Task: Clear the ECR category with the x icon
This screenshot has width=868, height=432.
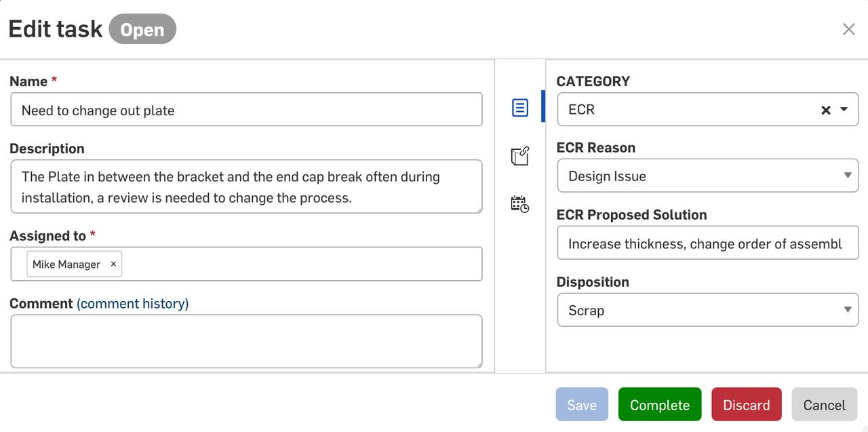Action: 826,109
